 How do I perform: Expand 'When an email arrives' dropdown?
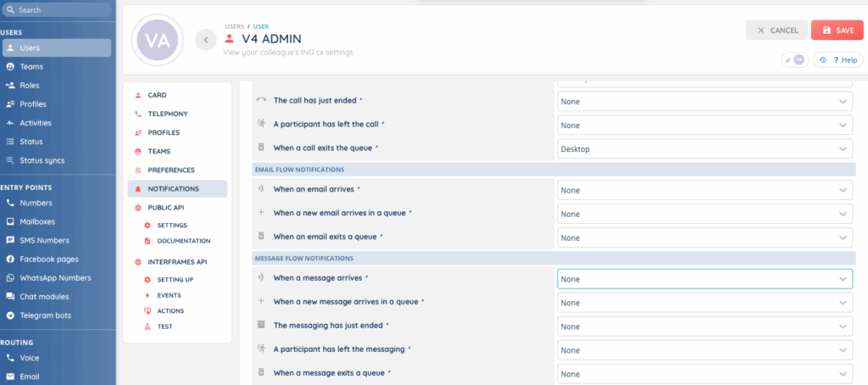[704, 190]
